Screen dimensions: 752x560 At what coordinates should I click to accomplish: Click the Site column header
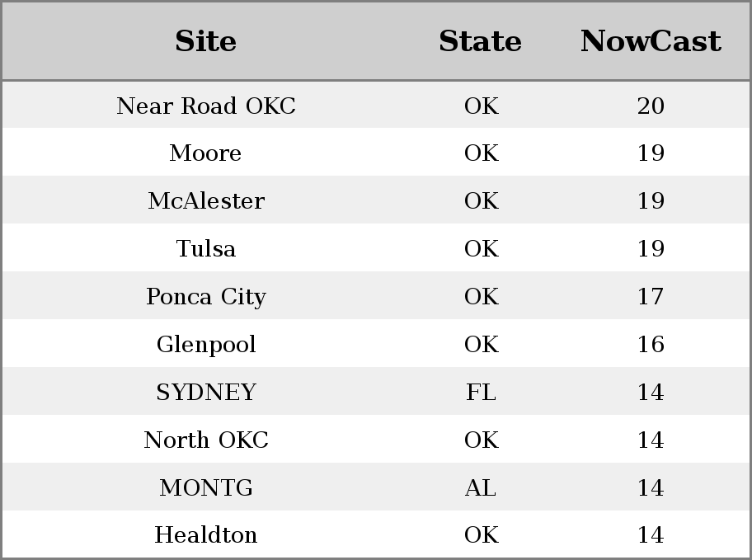pyautogui.click(x=206, y=40)
